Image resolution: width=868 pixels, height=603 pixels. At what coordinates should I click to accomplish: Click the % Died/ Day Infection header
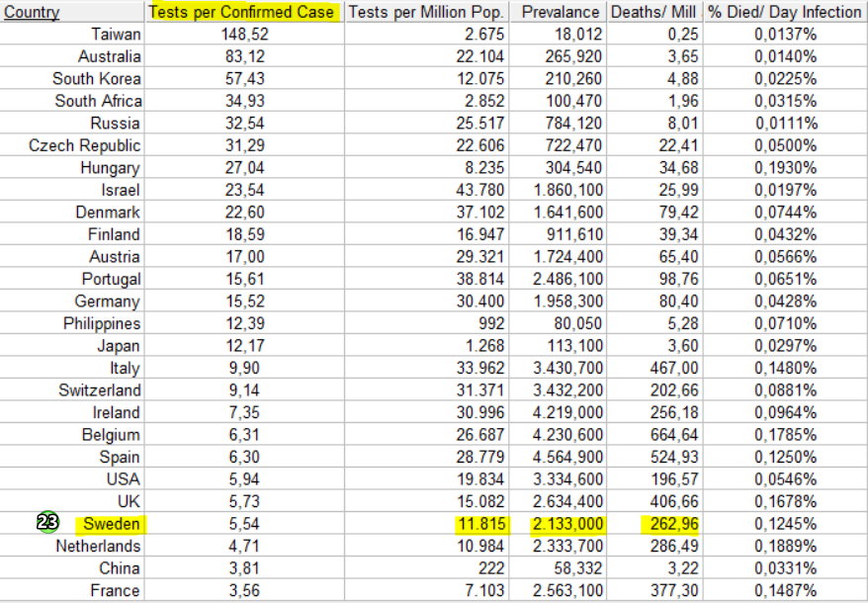coord(785,12)
